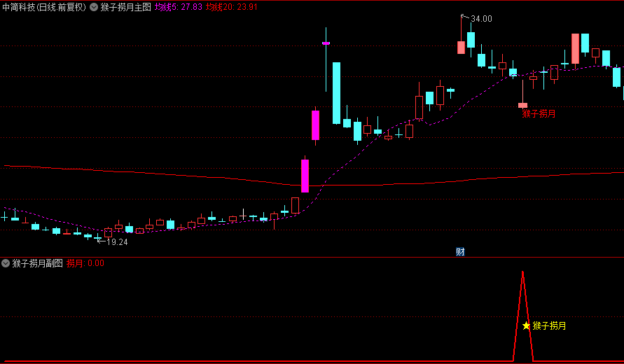
Task: Click the pink candlestick above the red 猴子捞月 label
Action: (x=522, y=105)
